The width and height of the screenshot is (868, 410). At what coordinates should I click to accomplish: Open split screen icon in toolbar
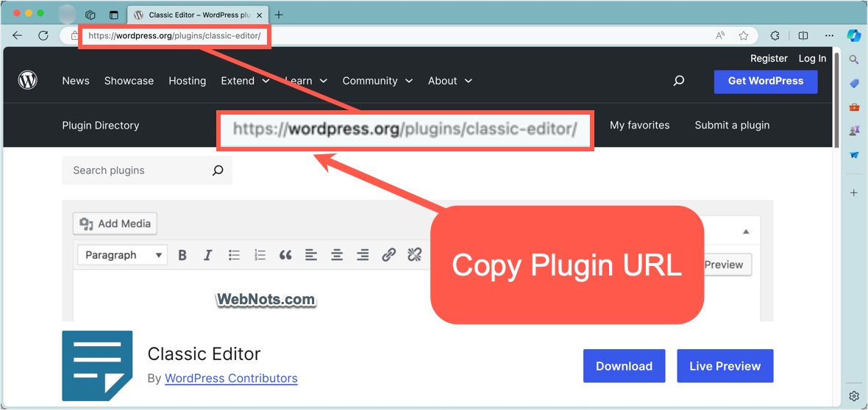(x=803, y=35)
